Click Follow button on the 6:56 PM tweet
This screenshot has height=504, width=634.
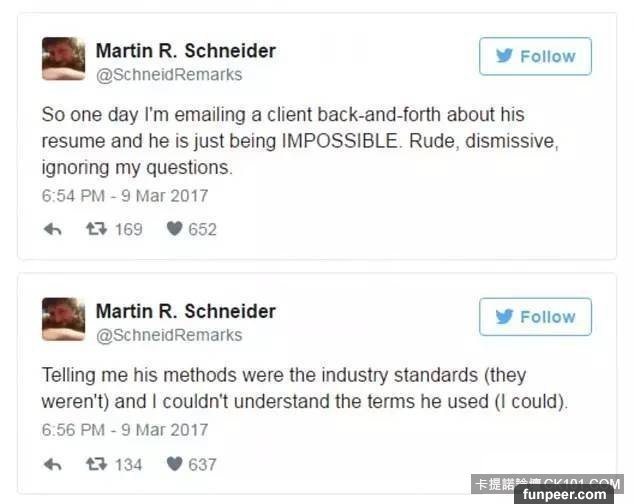click(535, 317)
